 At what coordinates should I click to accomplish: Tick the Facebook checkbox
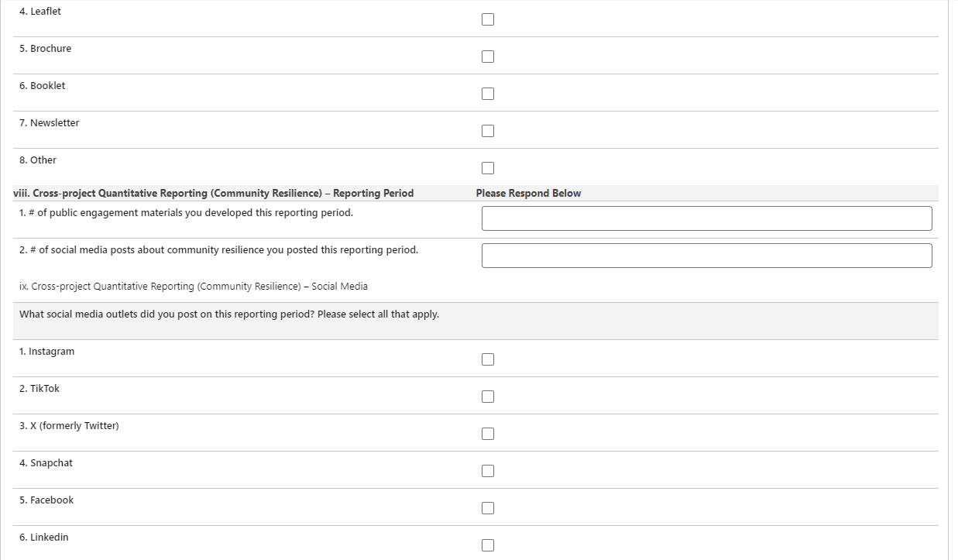(488, 508)
